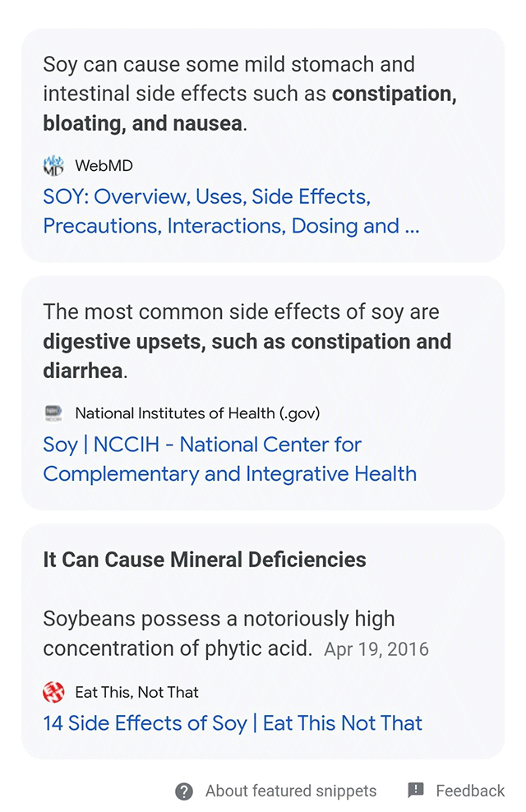Click the National Institutes of Health favicon
The image size is (526, 812).
point(53,413)
